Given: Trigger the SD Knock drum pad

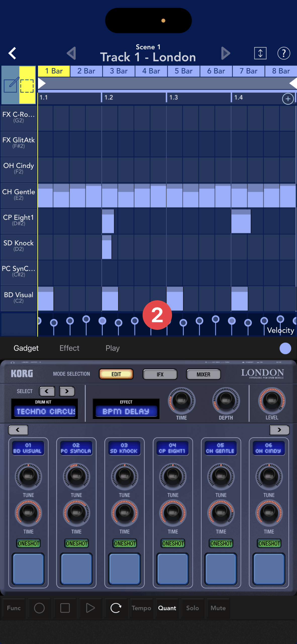Looking at the screenshot, I should coord(124,569).
